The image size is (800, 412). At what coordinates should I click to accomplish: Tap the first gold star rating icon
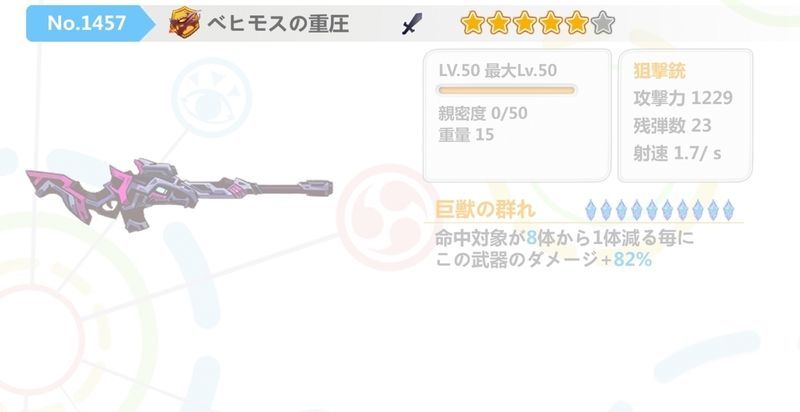pos(472,23)
